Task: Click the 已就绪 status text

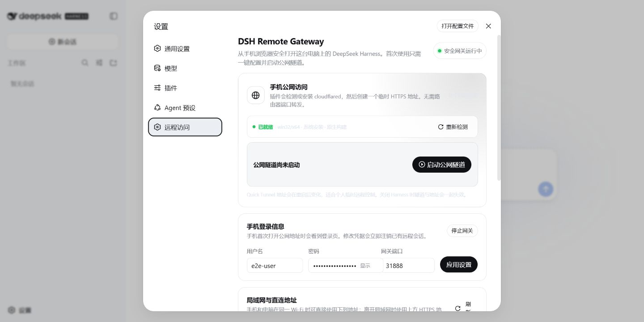Action: pyautogui.click(x=266, y=127)
